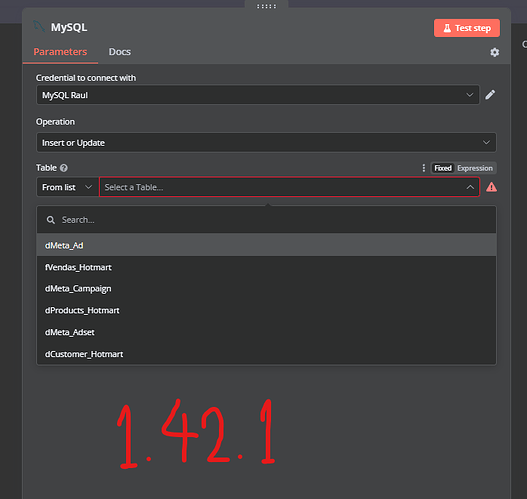Expand the MySQL Raul credential dropdown
Image resolution: width=527 pixels, height=499 pixels.
click(x=258, y=95)
